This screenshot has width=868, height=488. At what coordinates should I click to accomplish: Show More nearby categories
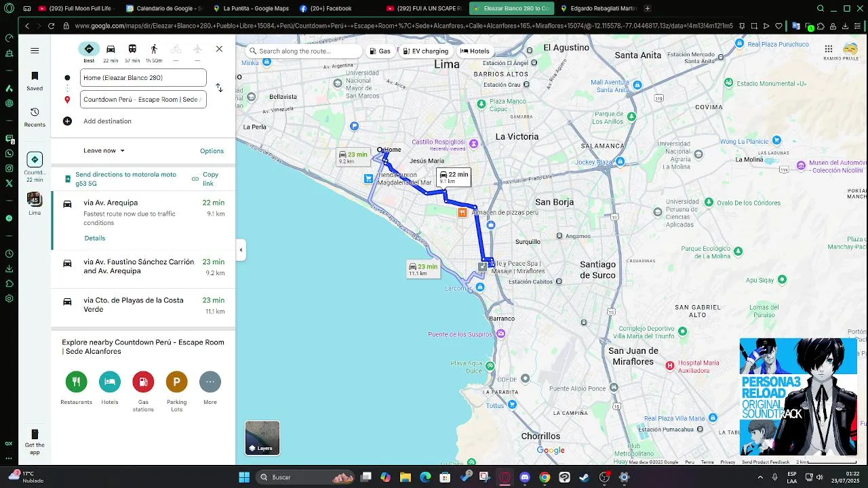pos(210,388)
